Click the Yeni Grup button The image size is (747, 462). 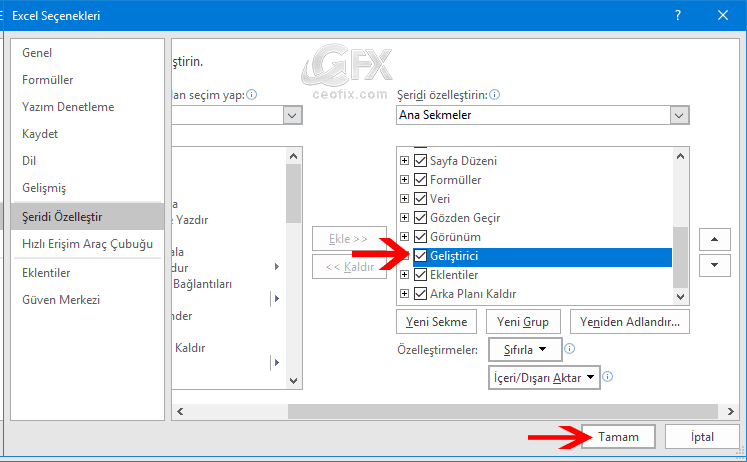click(x=523, y=322)
